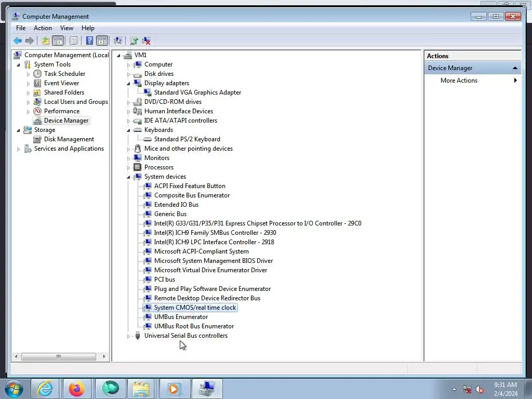
Task: Expand the Task Scheduler node arrow
Action: tap(28, 74)
